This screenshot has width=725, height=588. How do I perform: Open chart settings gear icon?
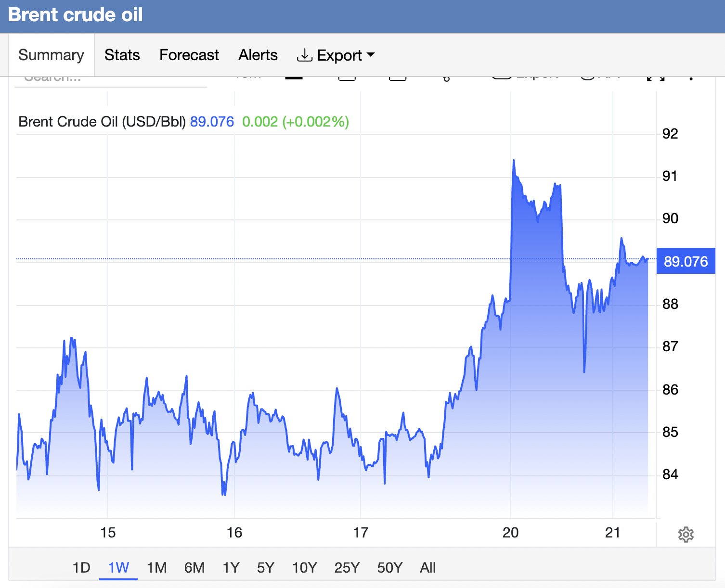(686, 534)
